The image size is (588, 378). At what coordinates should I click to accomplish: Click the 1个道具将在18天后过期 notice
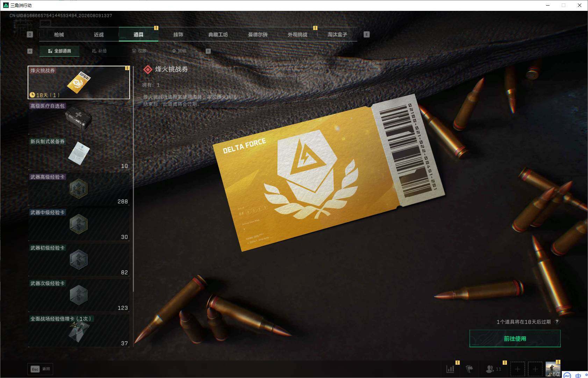click(x=523, y=322)
